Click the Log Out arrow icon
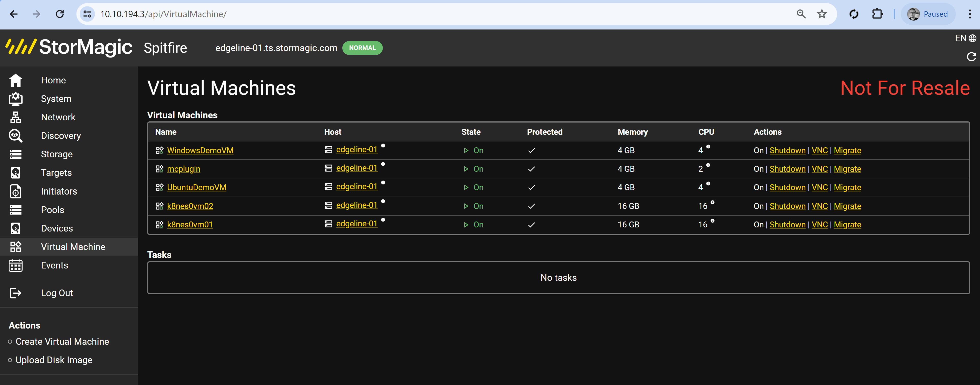Viewport: 980px width, 385px height. [x=16, y=293]
